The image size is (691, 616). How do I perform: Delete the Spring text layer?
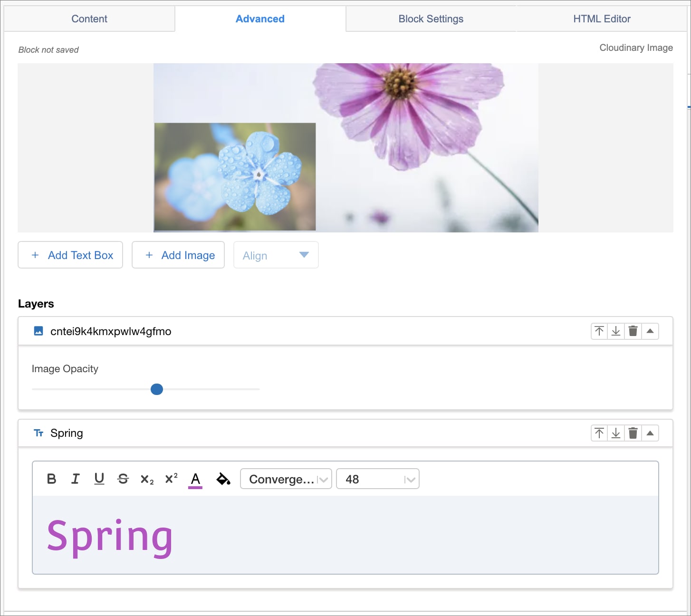coord(633,433)
